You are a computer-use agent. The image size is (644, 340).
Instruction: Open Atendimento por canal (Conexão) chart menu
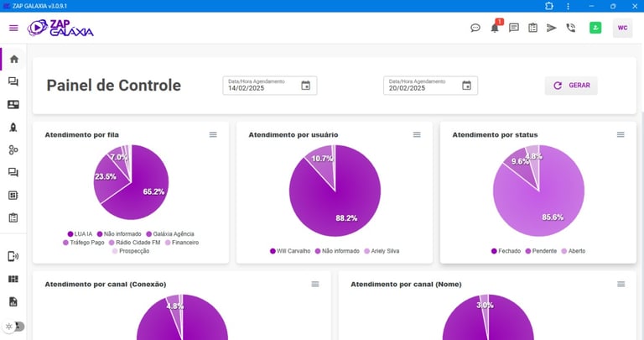[315, 284]
